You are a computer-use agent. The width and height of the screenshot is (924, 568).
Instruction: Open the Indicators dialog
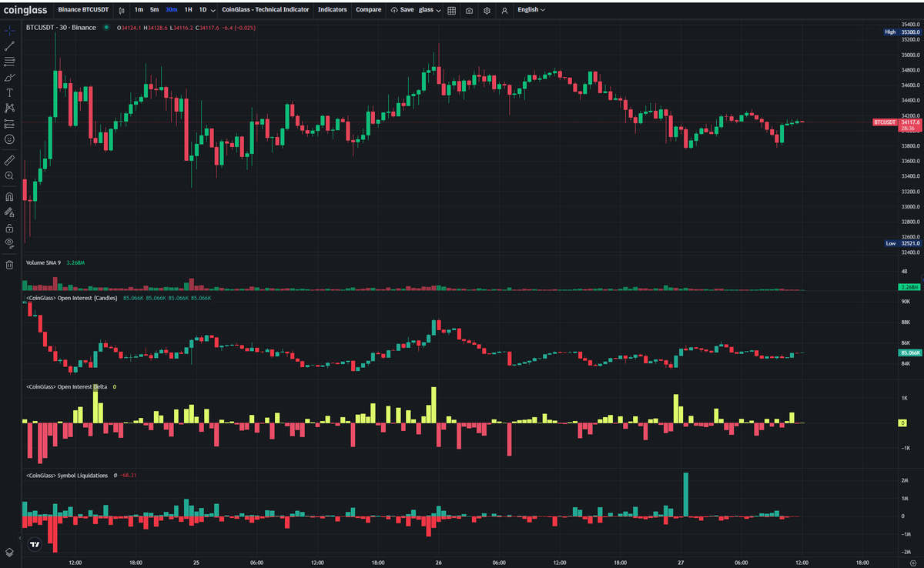pyautogui.click(x=332, y=10)
